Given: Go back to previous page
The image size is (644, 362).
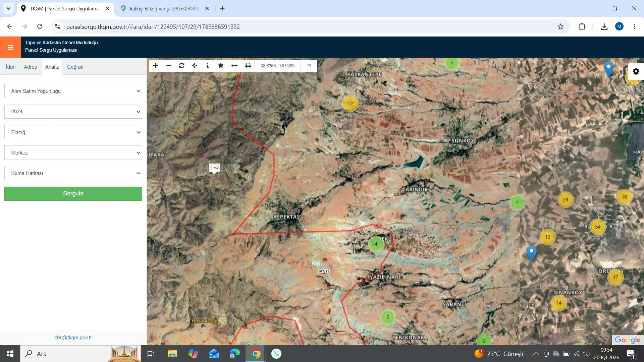Looking at the screenshot, I should pos(9,26).
